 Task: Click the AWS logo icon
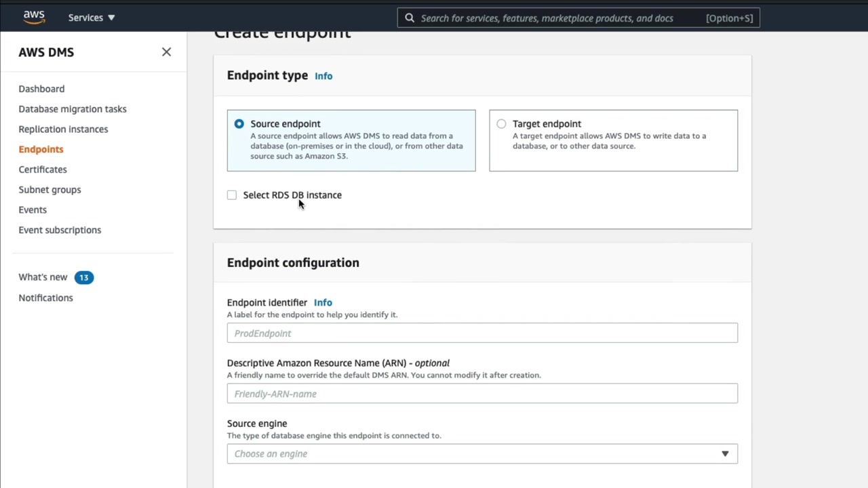coord(34,17)
